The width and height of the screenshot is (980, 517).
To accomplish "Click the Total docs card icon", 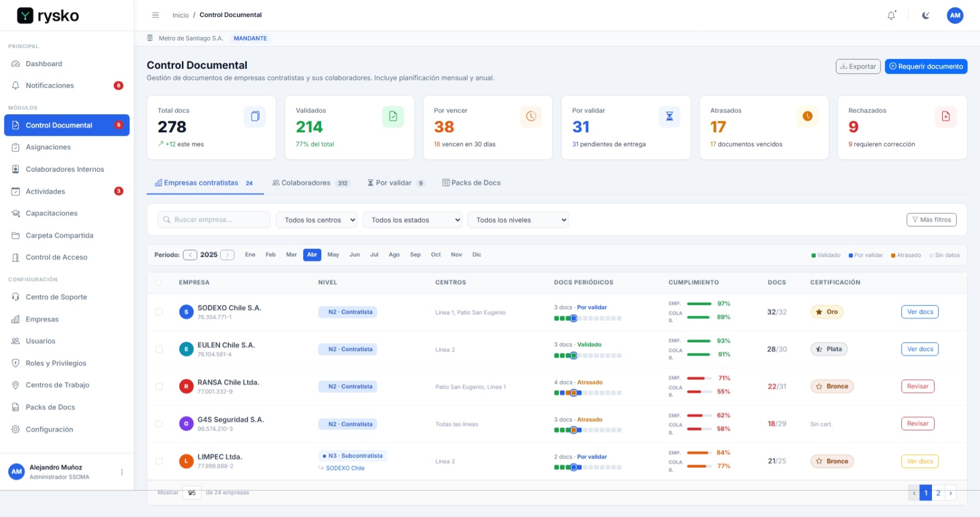I will pyautogui.click(x=255, y=116).
